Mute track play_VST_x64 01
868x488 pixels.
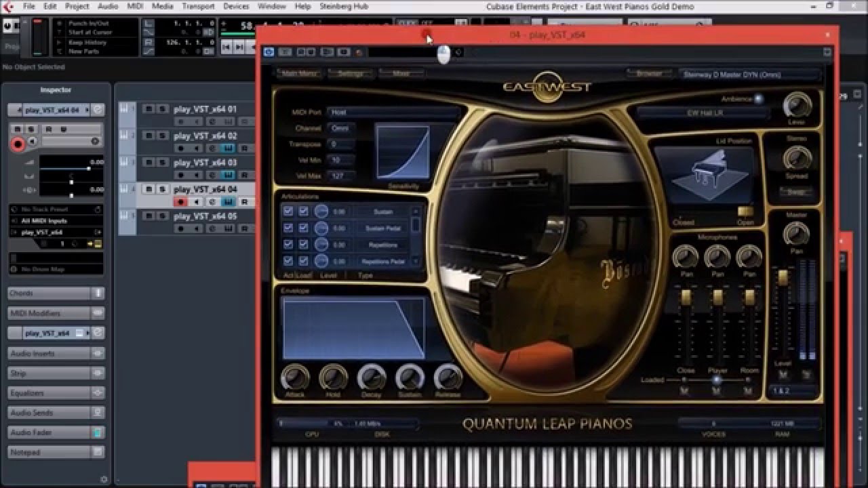pyautogui.click(x=149, y=109)
